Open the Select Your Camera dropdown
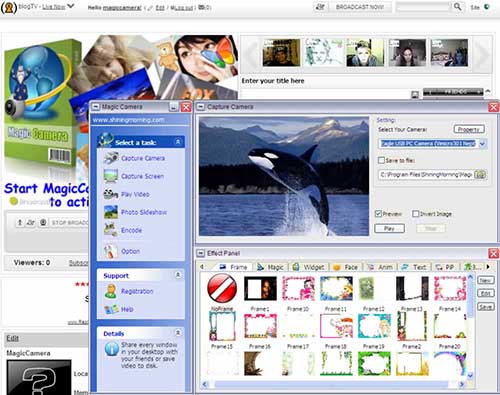This screenshot has width=500, height=395. click(x=482, y=144)
